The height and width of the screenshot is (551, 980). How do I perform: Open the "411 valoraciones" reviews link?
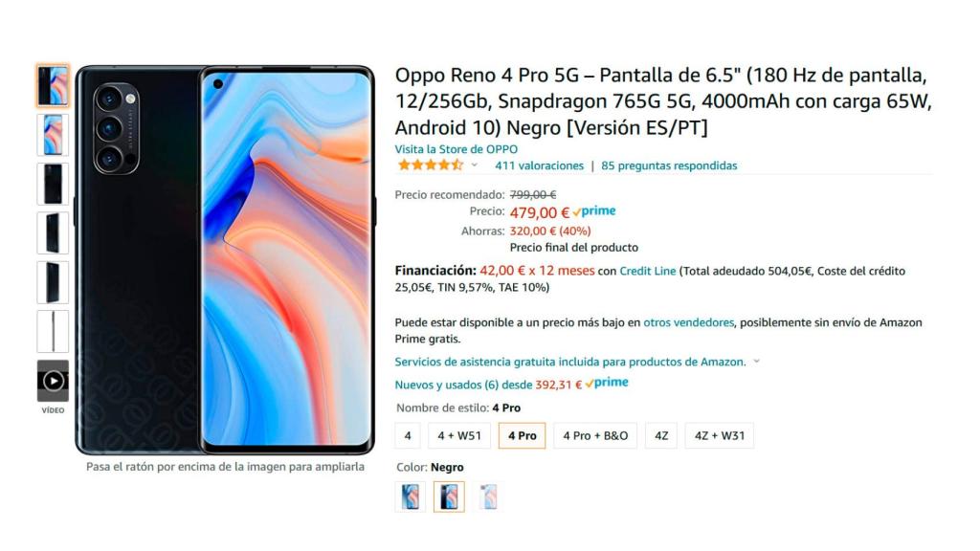point(540,165)
